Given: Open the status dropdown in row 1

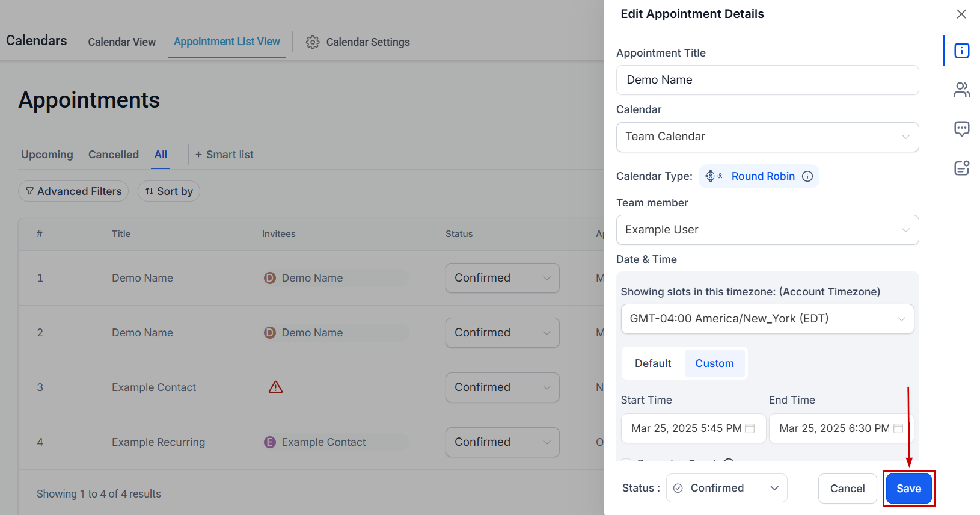Looking at the screenshot, I should click(502, 278).
